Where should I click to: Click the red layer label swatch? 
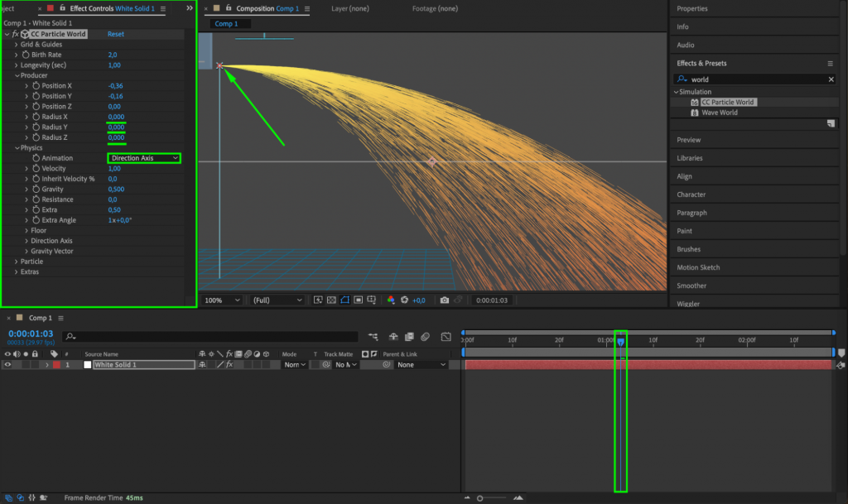click(56, 365)
